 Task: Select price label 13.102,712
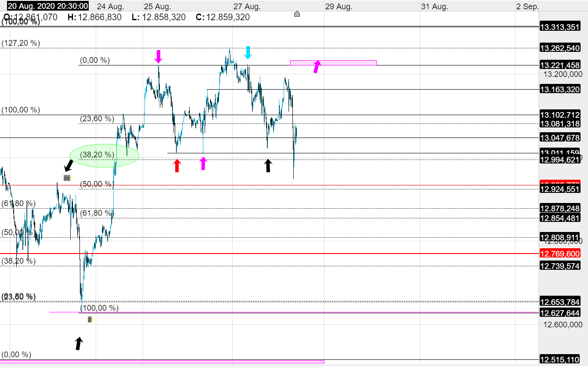click(x=560, y=115)
